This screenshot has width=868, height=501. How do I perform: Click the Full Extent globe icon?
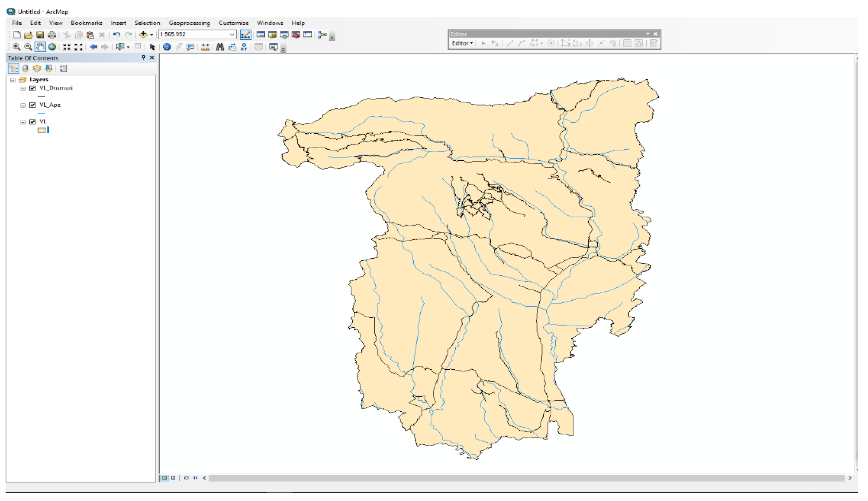point(52,47)
